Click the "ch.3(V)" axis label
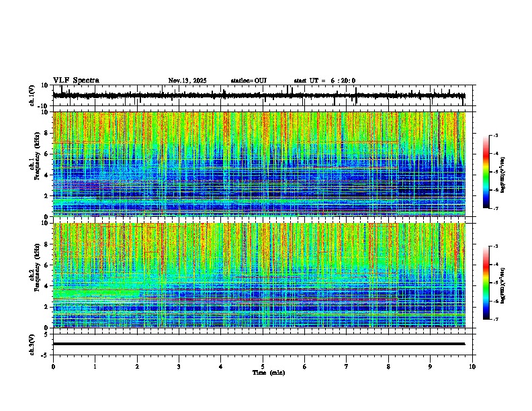Viewport: 532px width, 411px height. pos(32,345)
